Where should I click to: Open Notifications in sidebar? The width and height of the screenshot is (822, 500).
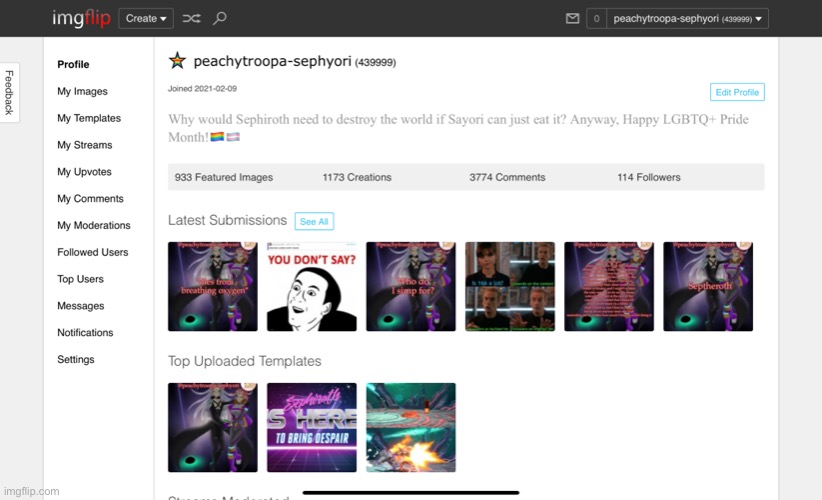85,332
